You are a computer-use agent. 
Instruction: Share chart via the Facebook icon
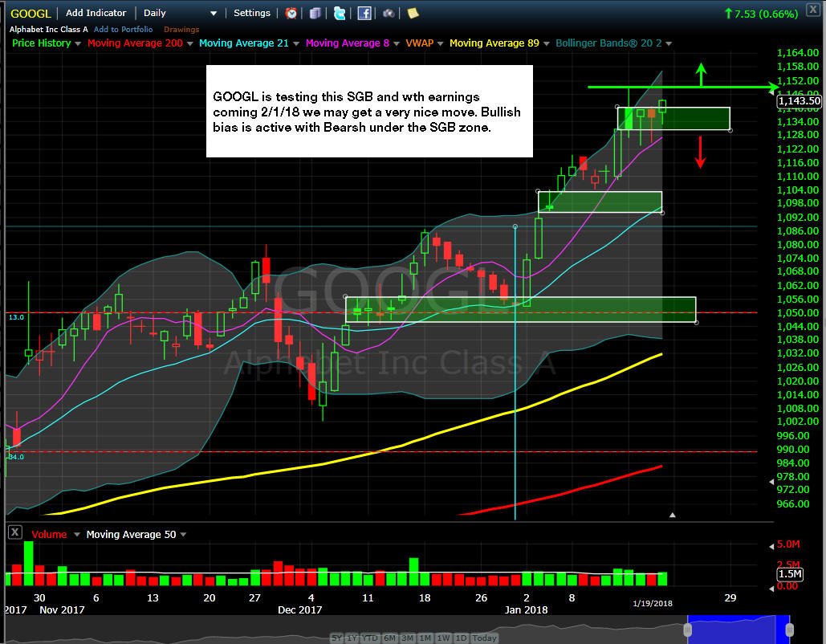pyautogui.click(x=364, y=13)
